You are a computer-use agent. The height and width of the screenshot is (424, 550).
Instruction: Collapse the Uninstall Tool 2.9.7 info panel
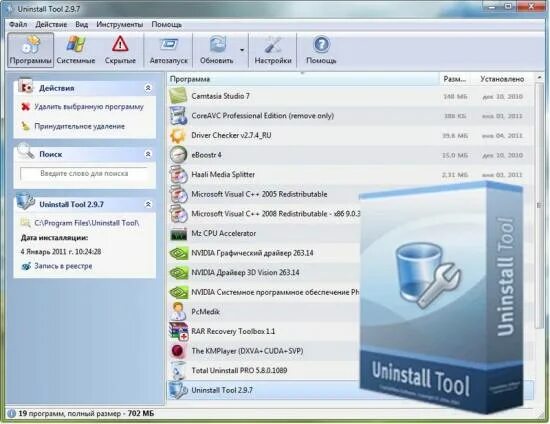click(148, 204)
